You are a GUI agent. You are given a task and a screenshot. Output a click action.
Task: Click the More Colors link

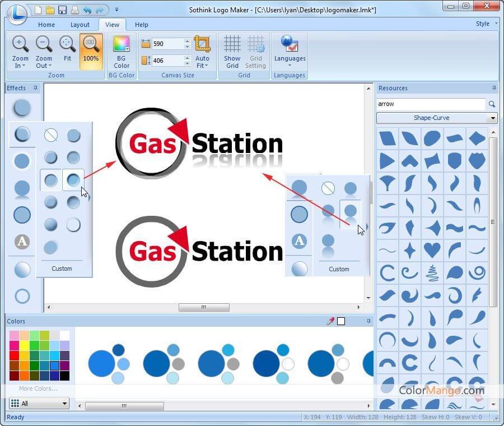click(x=38, y=388)
